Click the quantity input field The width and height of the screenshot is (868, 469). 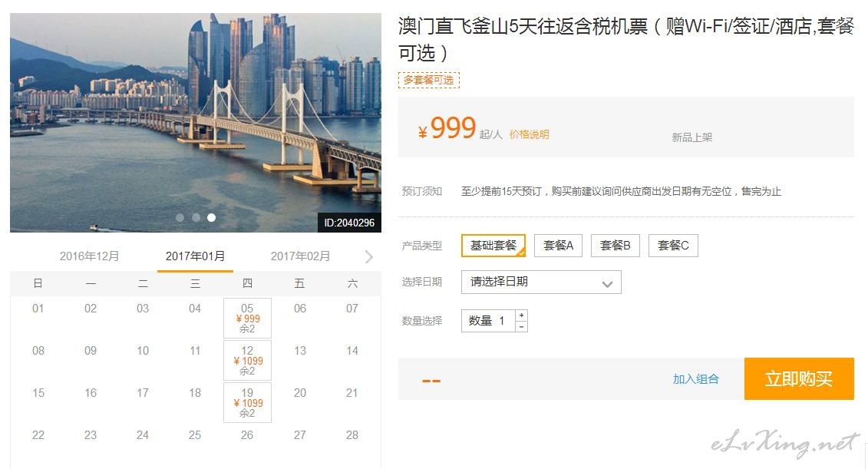click(x=488, y=321)
